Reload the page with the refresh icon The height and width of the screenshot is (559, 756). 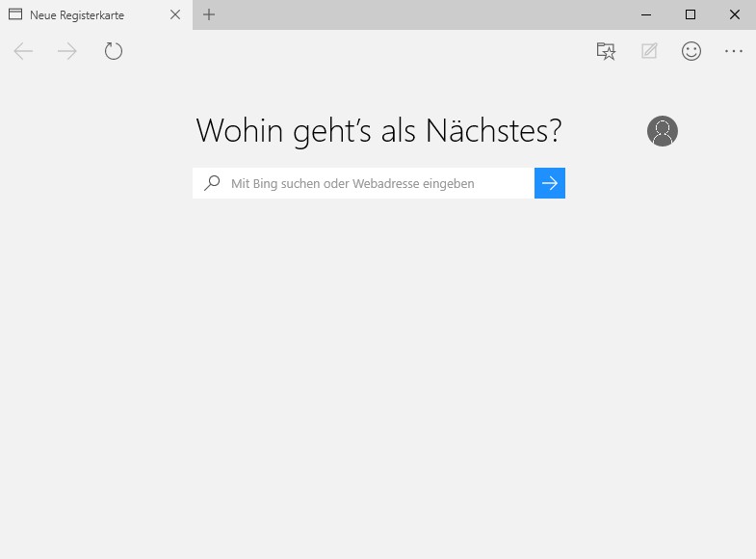click(x=114, y=52)
